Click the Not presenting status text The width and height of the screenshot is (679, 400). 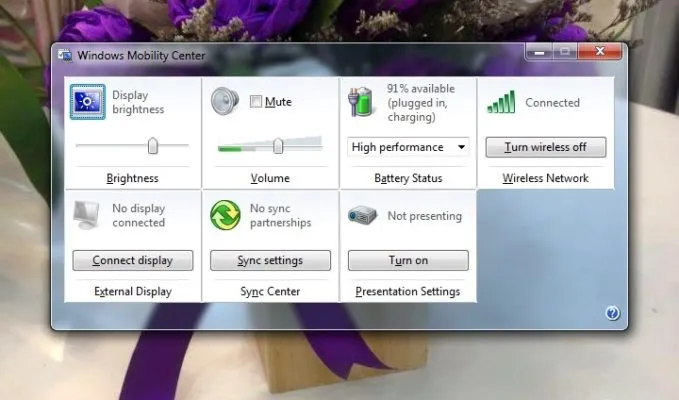tap(424, 216)
